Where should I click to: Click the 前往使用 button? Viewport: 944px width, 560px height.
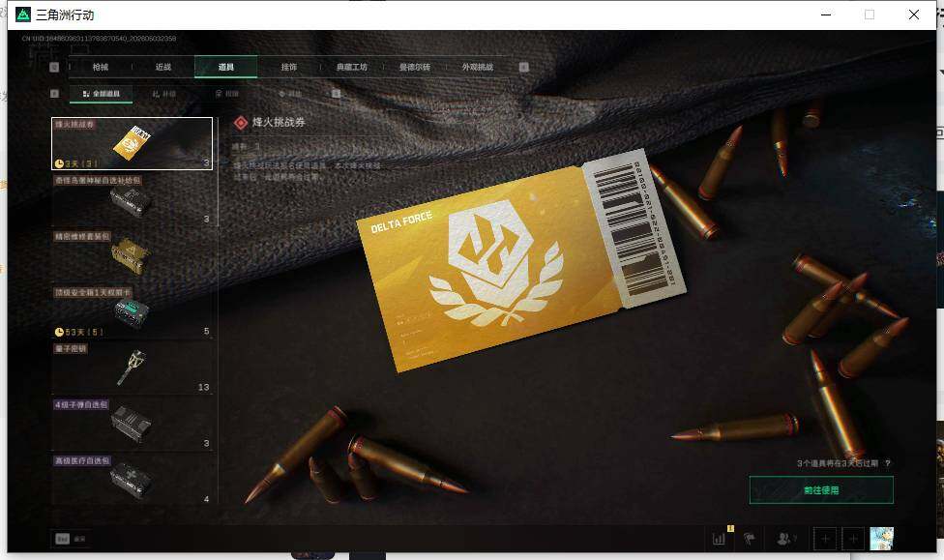point(821,490)
